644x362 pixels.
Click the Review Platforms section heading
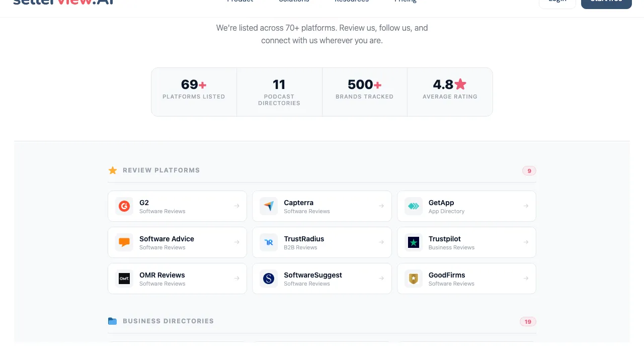coord(161,170)
